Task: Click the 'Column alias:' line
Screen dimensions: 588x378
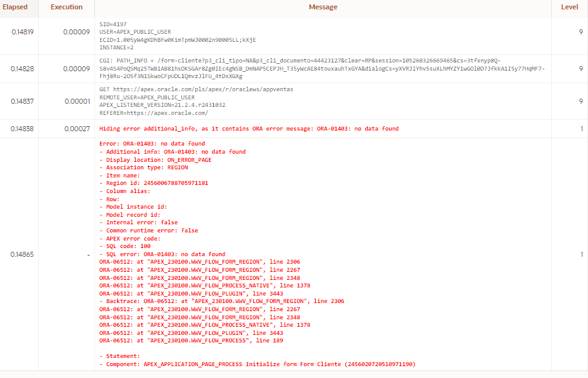Action: (124, 191)
